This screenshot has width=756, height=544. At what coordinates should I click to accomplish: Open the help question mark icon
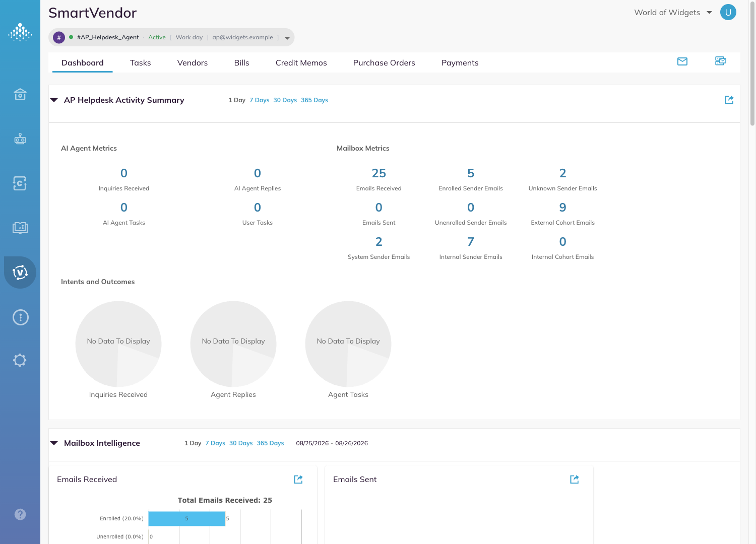click(x=20, y=514)
